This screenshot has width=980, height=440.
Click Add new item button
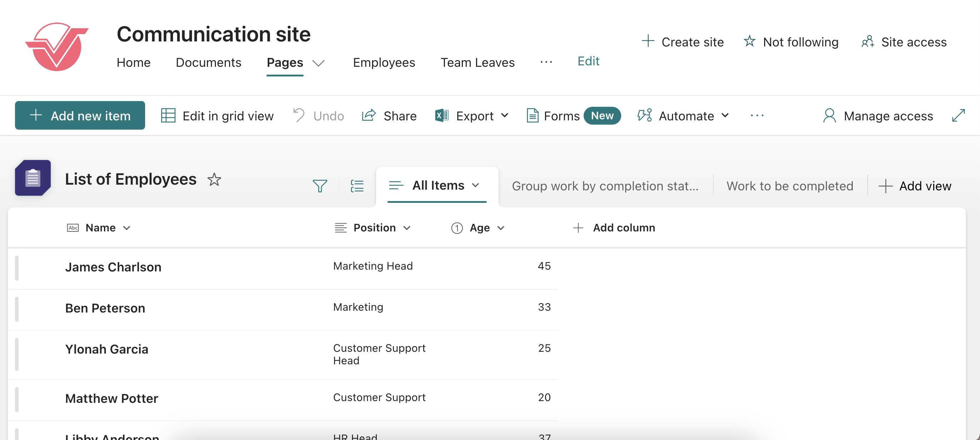pyautogui.click(x=80, y=116)
